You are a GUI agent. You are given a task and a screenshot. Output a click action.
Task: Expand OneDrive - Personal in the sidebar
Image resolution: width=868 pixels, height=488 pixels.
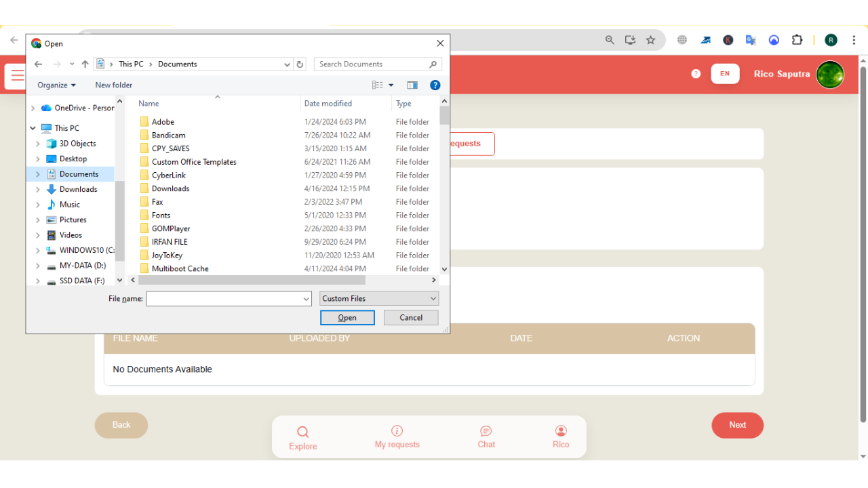pyautogui.click(x=32, y=107)
